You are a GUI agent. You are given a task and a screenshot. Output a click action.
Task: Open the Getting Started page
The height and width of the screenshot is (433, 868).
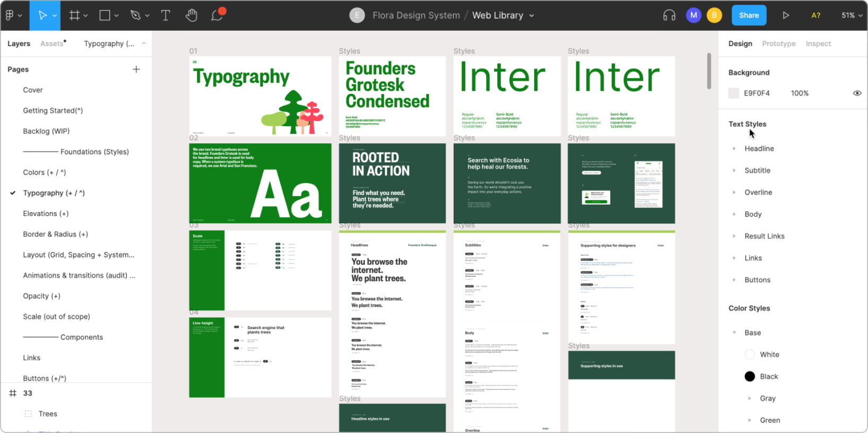53,110
